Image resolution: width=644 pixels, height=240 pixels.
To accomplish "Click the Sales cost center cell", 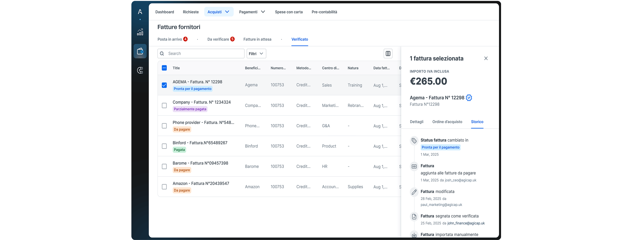I will coord(327,85).
